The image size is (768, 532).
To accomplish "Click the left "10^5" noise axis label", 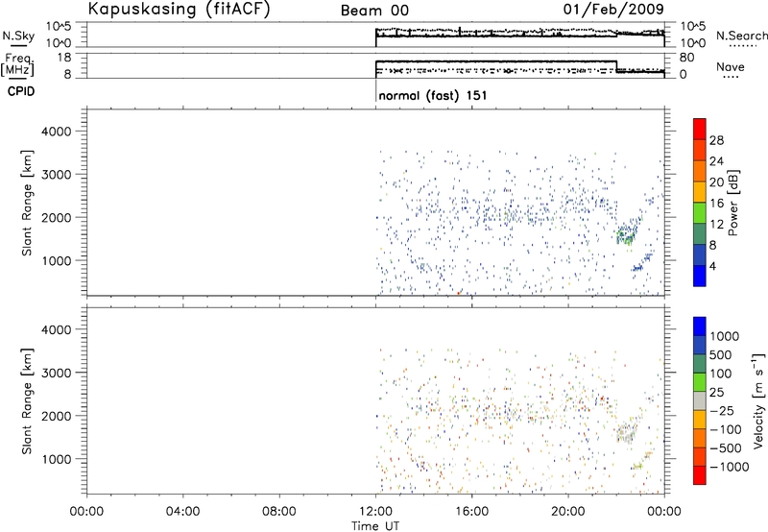I will point(59,27).
